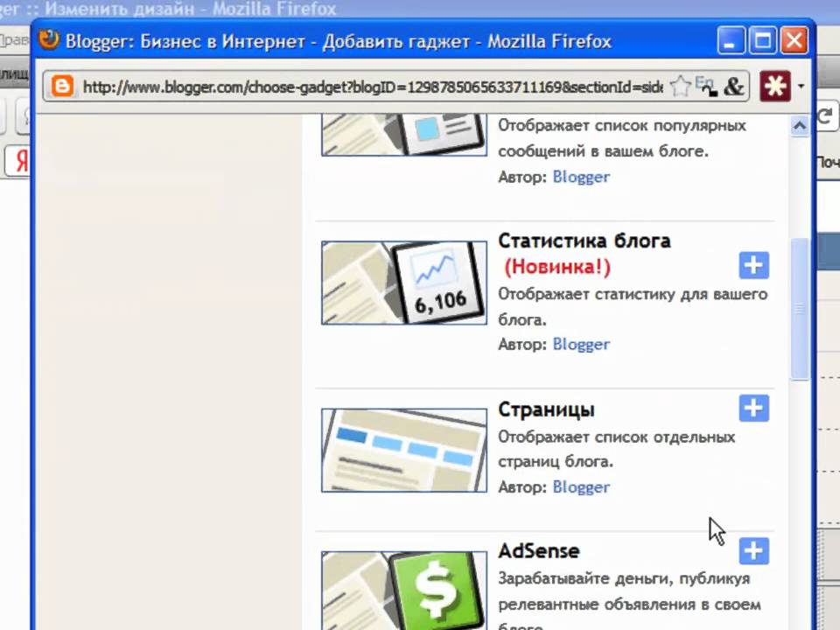
Task: Click text 'Зарабатывайте деньги, публикуя'
Action: (624, 578)
